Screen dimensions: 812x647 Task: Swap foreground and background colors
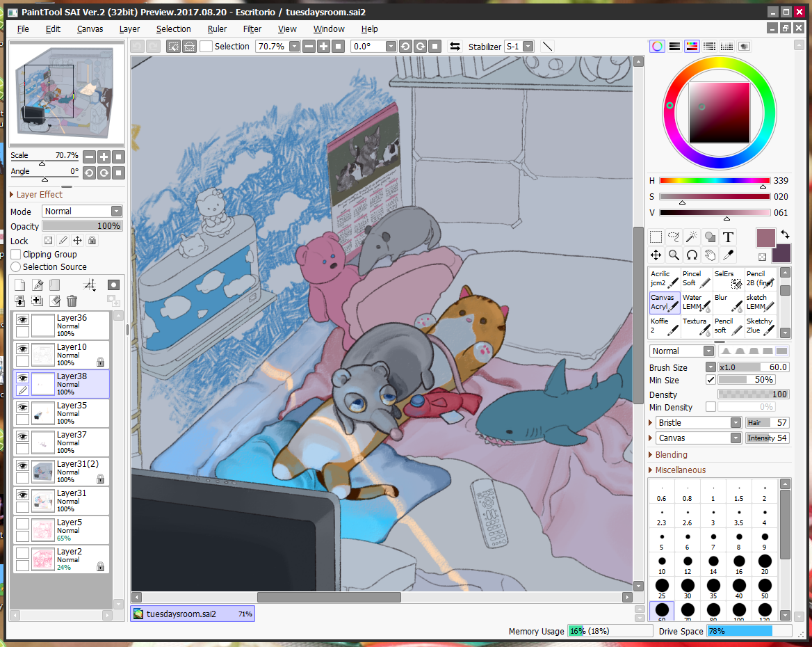pyautogui.click(x=785, y=234)
